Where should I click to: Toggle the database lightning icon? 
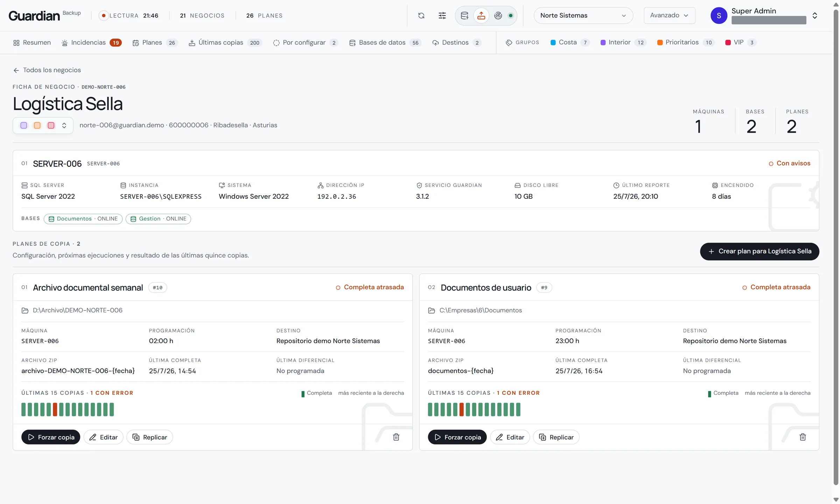464,15
